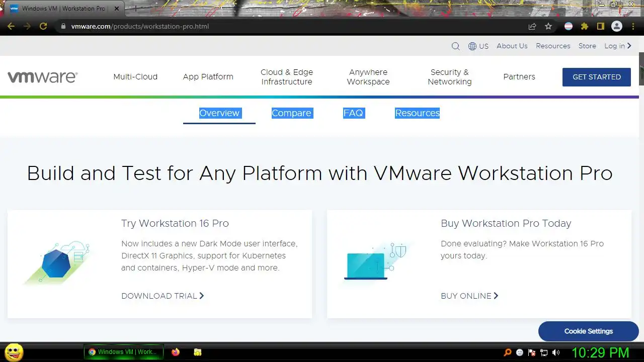Screen dimensions: 644x362
Task: Open the Store link
Action: pos(587,46)
